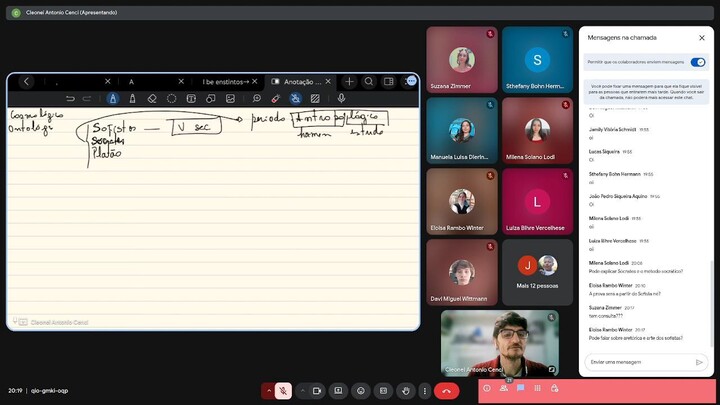
Task: Select the eraser tool in notes toolbar
Action: coord(152,99)
